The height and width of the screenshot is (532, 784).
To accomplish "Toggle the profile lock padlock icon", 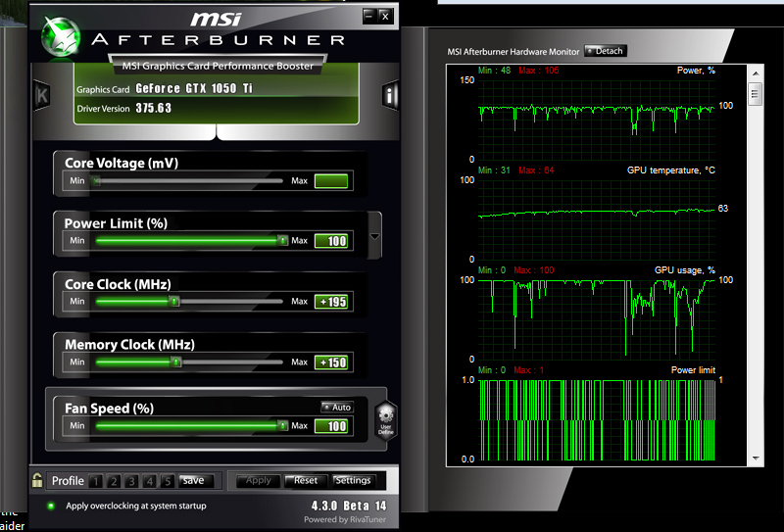I will 37,480.
